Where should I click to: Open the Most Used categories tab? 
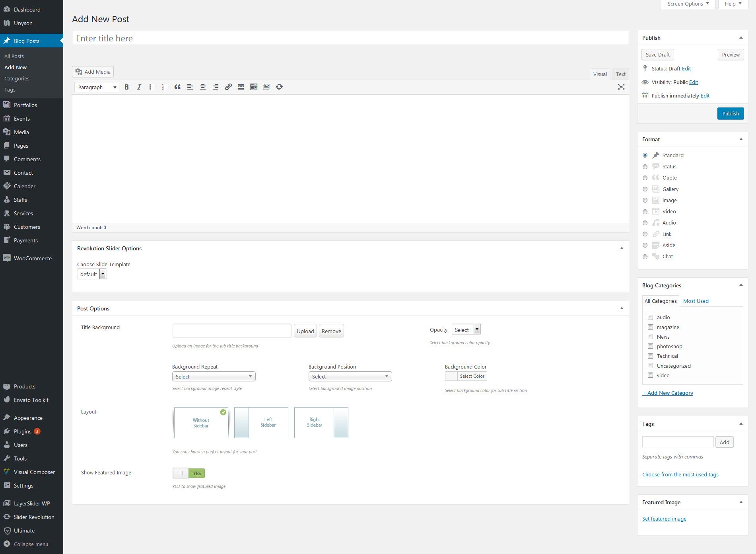(696, 301)
